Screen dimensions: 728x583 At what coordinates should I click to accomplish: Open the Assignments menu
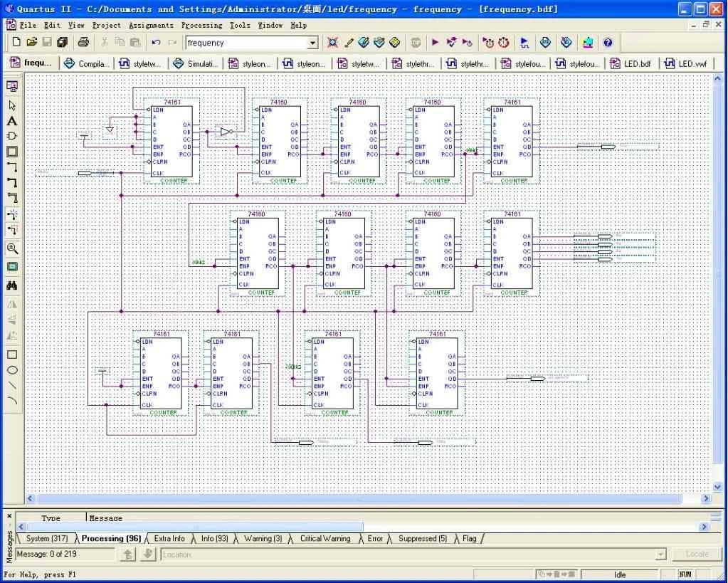tap(151, 25)
